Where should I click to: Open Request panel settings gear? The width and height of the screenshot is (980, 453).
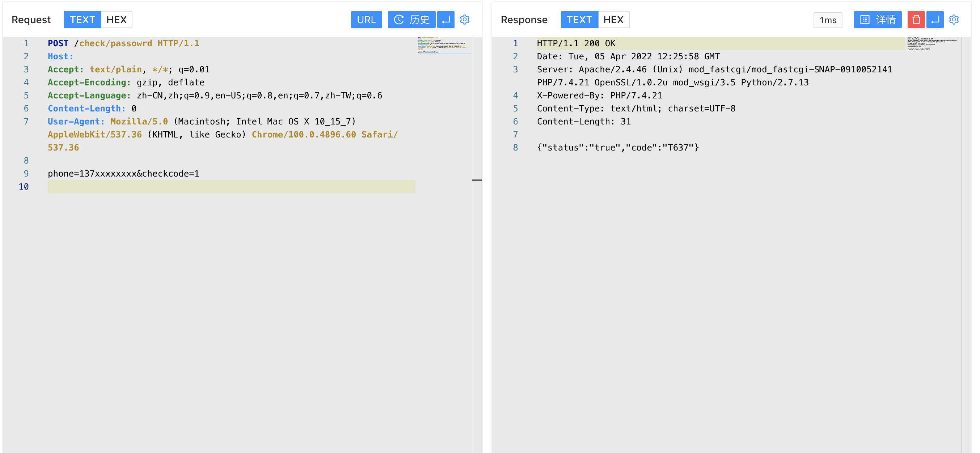coord(465,20)
